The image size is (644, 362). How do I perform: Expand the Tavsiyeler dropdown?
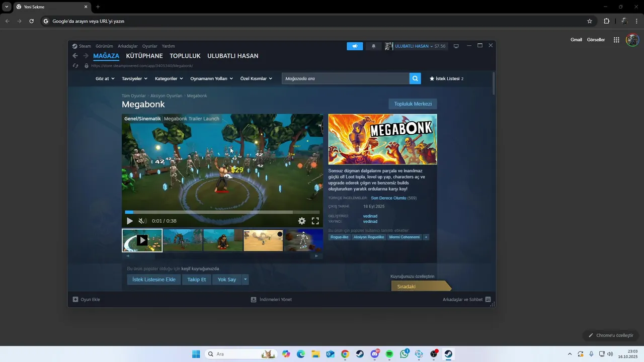(x=135, y=78)
